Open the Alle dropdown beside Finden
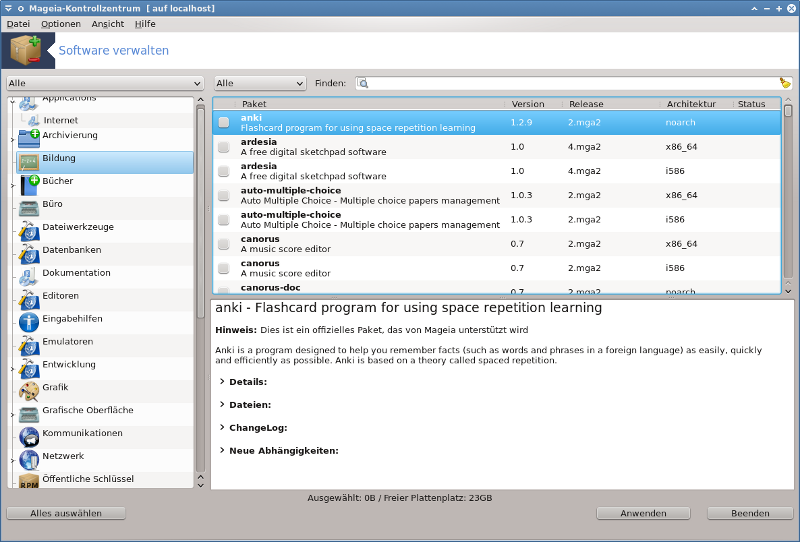 coord(260,83)
